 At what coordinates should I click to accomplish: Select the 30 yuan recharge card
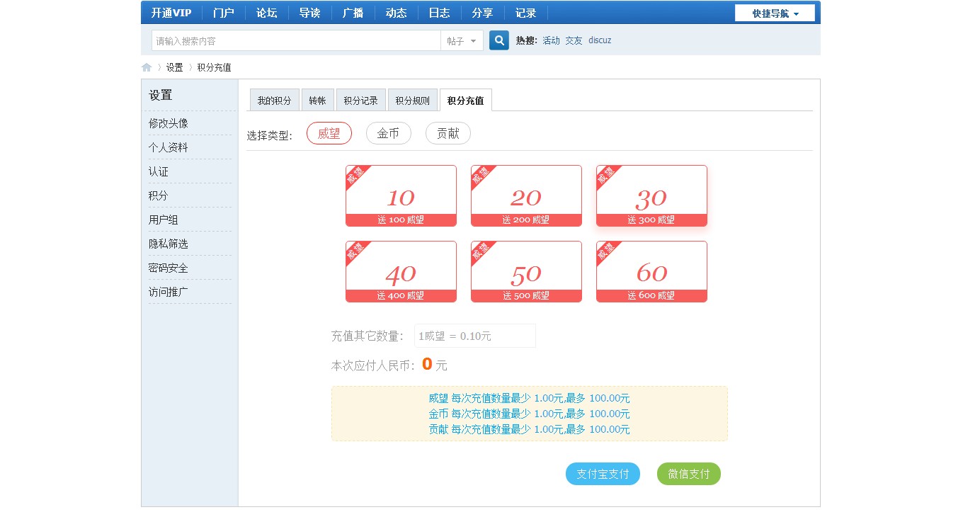click(x=651, y=196)
